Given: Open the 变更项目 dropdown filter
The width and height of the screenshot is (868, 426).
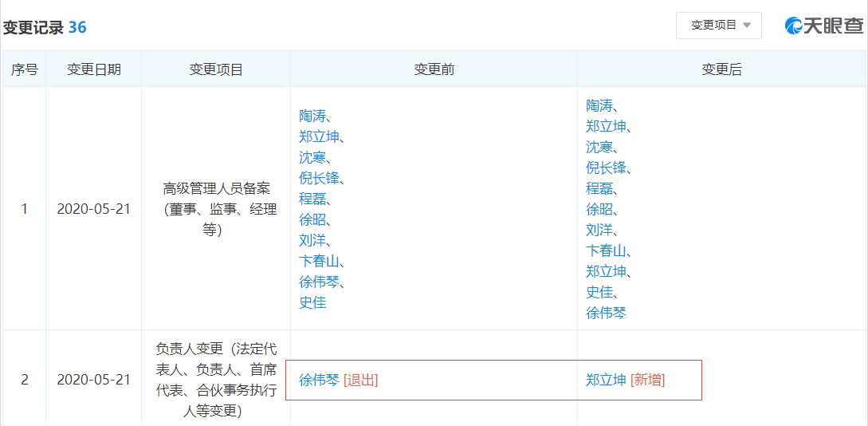Looking at the screenshot, I should coord(719,26).
